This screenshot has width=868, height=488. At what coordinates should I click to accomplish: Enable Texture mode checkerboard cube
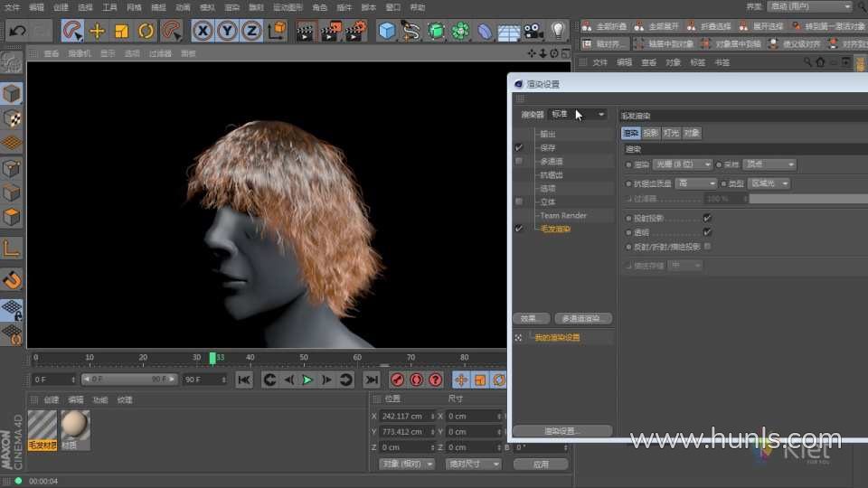(x=11, y=118)
